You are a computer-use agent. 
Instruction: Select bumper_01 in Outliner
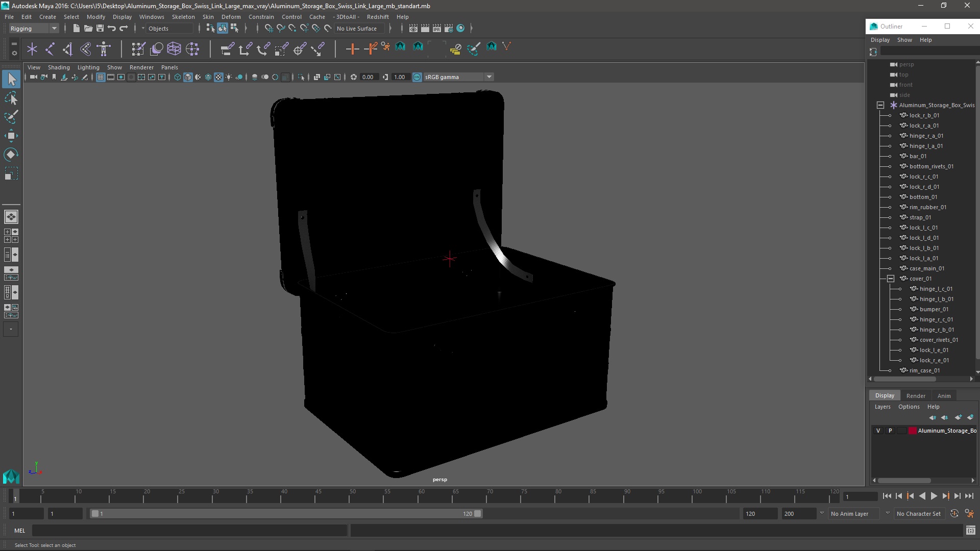point(934,309)
